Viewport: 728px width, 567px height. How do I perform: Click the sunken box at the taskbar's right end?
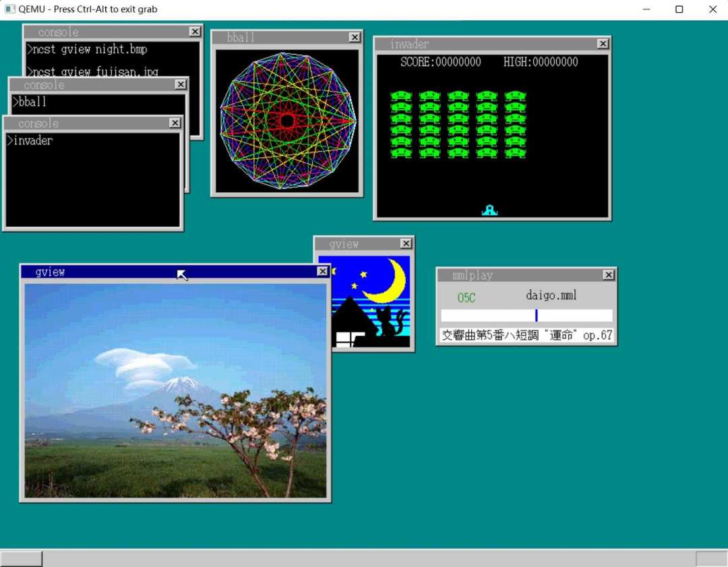pos(711,559)
